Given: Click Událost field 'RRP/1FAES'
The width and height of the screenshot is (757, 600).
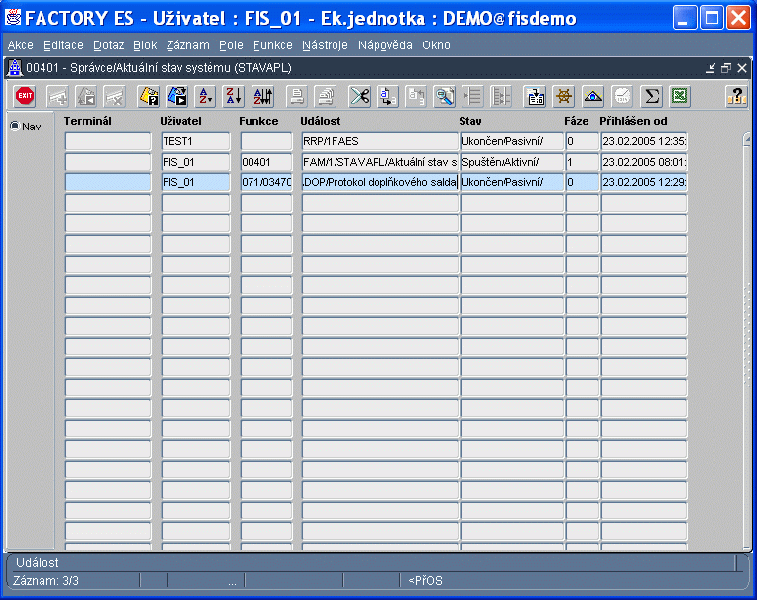Looking at the screenshot, I should (x=380, y=141).
